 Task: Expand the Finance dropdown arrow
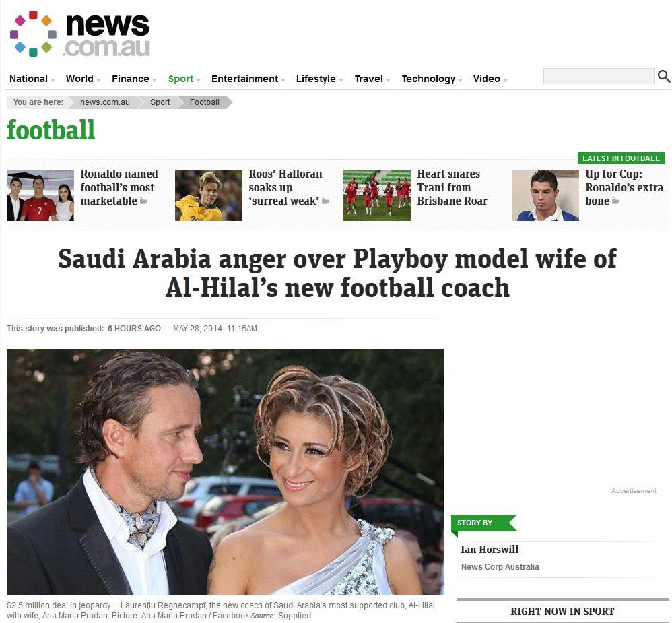(154, 80)
